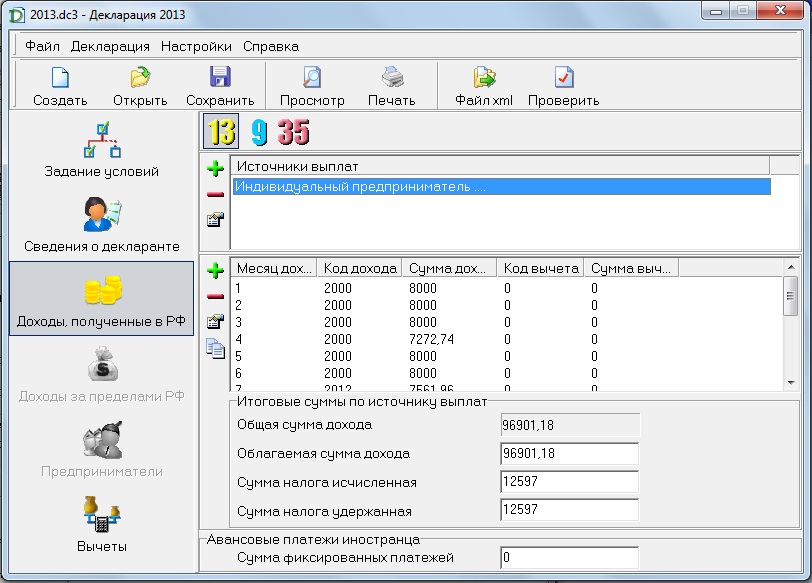Click the Сумма налога удержанная field

[x=570, y=509]
